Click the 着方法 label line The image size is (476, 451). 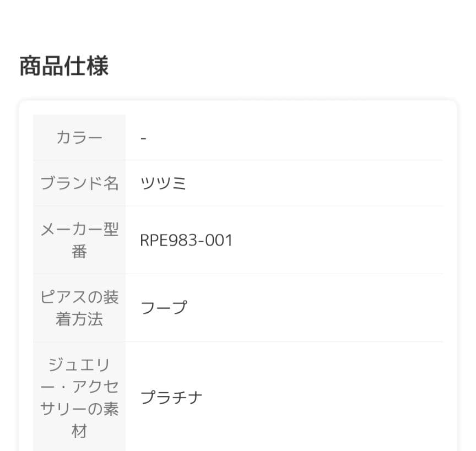tap(79, 319)
